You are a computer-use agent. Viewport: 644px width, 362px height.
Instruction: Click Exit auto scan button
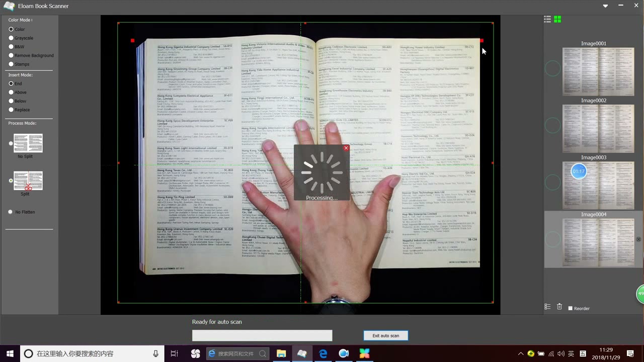click(x=386, y=335)
